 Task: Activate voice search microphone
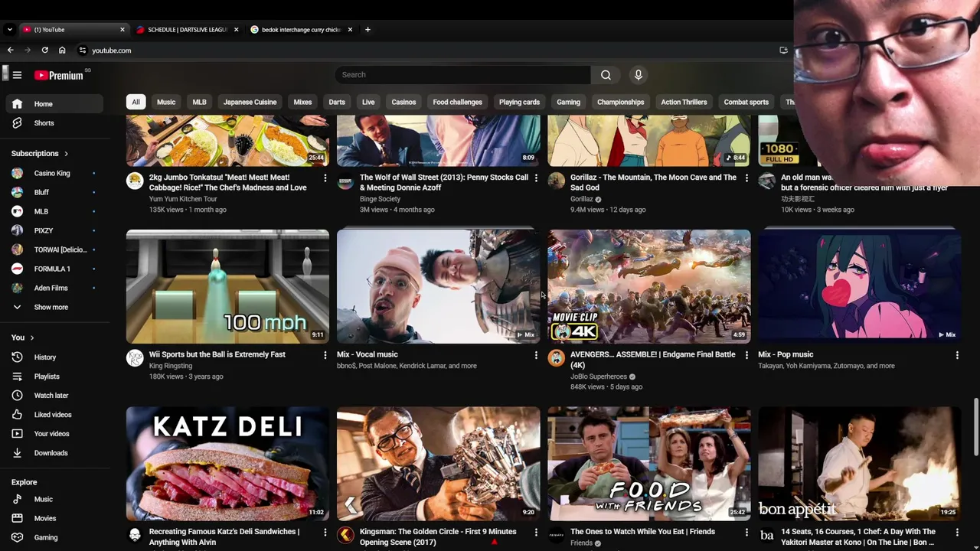point(638,75)
